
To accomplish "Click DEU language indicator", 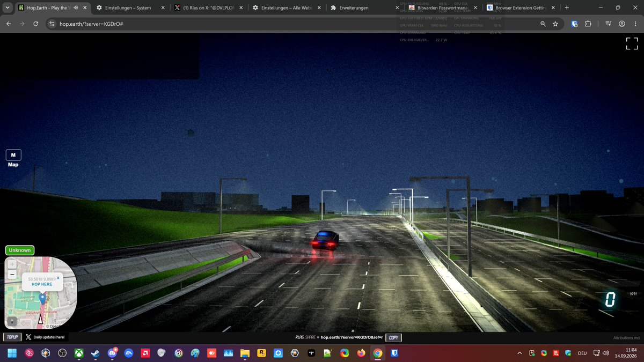I will click(x=582, y=353).
